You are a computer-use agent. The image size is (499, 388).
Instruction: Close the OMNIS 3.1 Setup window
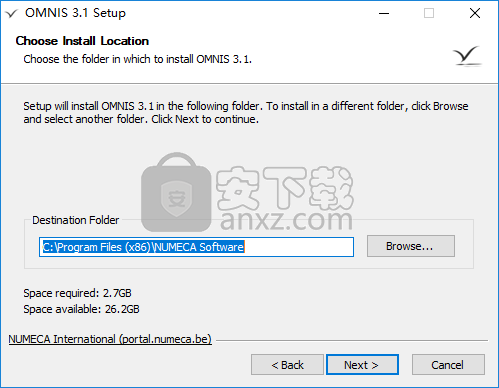pyautogui.click(x=475, y=13)
